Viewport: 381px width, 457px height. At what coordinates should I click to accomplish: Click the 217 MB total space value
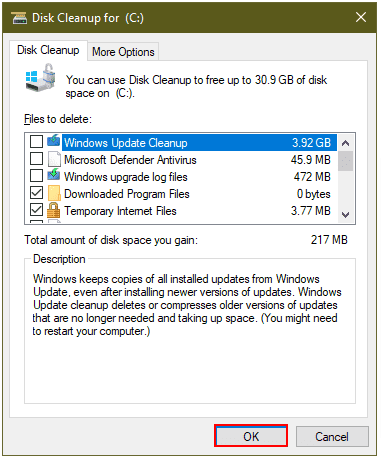pos(329,240)
